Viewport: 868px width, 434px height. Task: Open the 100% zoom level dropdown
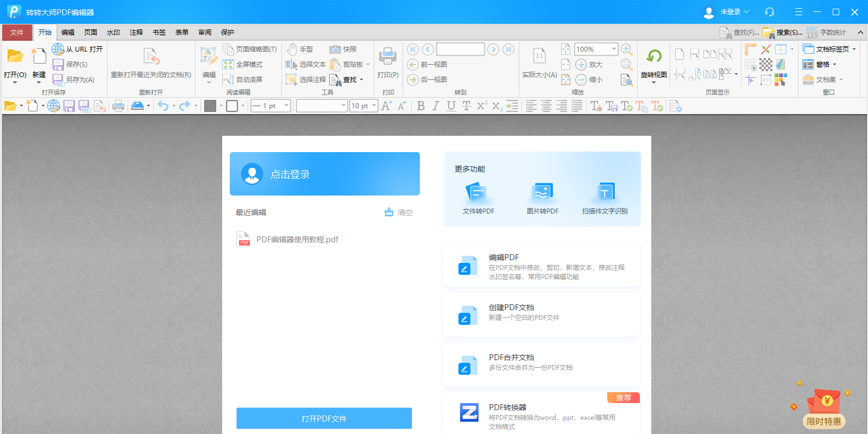coord(614,49)
